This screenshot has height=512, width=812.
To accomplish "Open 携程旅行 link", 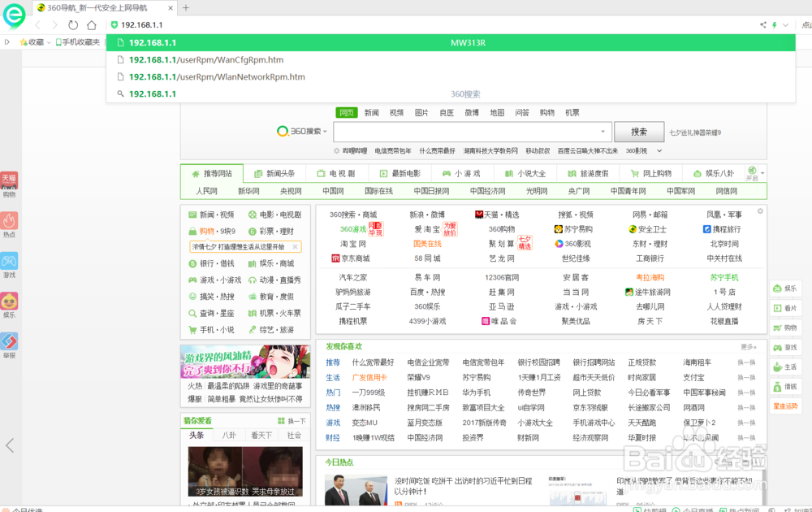I will pyautogui.click(x=722, y=229).
